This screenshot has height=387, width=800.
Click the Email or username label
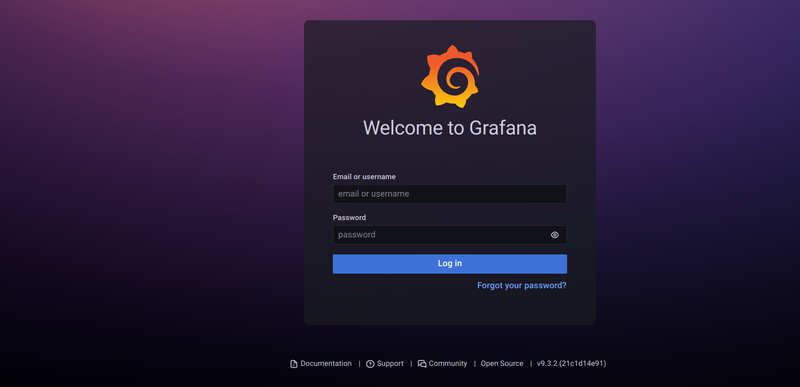364,176
